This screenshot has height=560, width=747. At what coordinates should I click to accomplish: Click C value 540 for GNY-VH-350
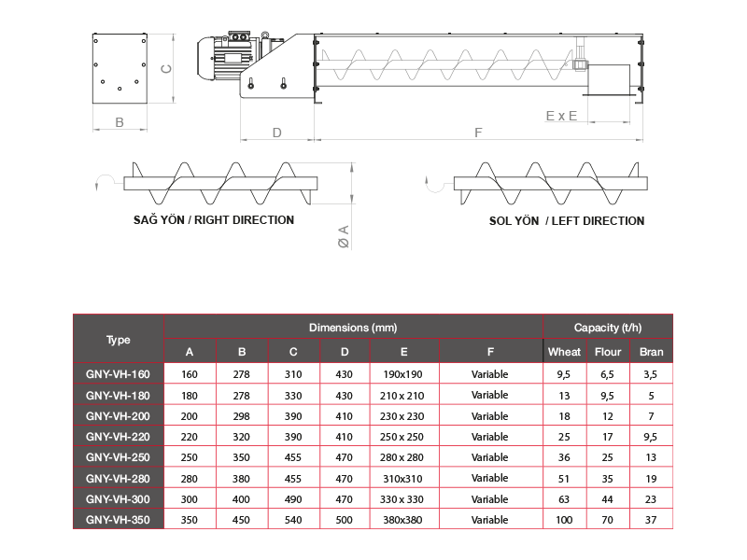click(293, 519)
